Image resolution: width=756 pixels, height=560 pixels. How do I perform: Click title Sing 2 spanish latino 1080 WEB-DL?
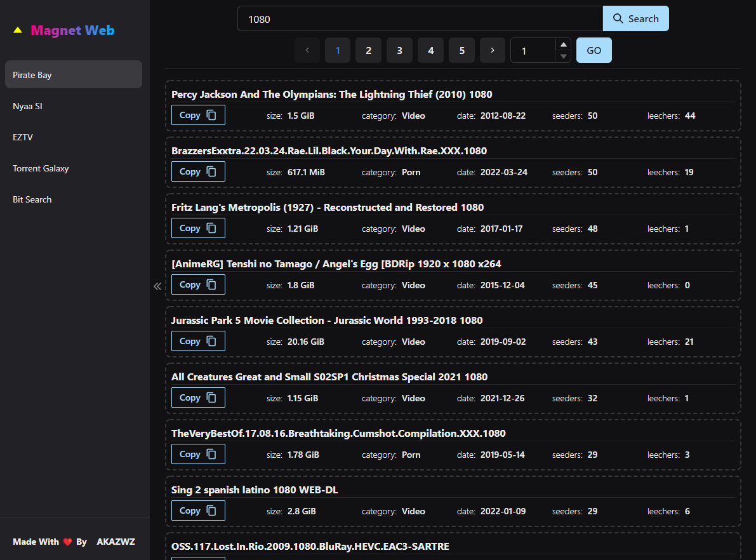coord(255,490)
